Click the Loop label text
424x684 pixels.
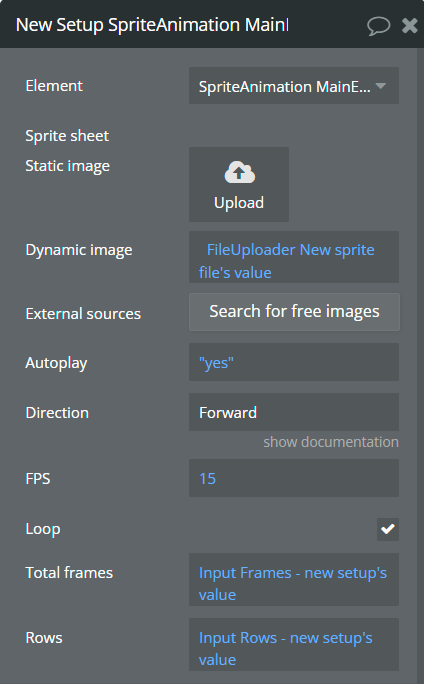[43, 529]
